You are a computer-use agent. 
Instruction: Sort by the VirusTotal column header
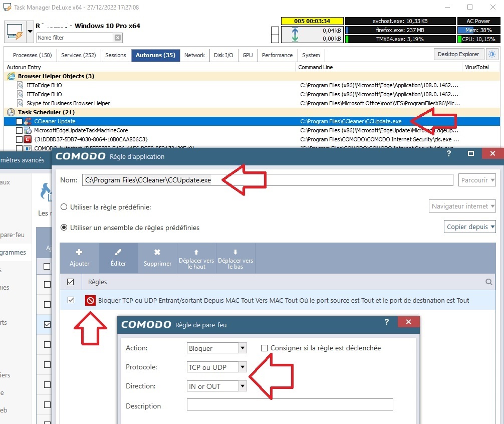(476, 67)
